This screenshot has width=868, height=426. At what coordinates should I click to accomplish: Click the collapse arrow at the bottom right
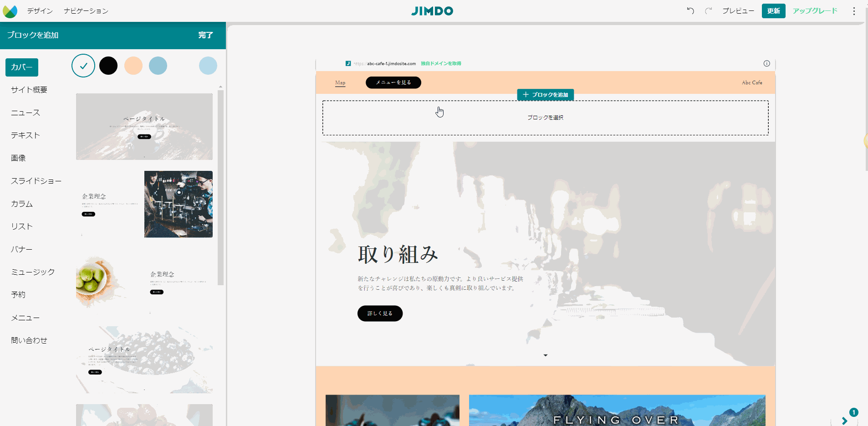[845, 421]
